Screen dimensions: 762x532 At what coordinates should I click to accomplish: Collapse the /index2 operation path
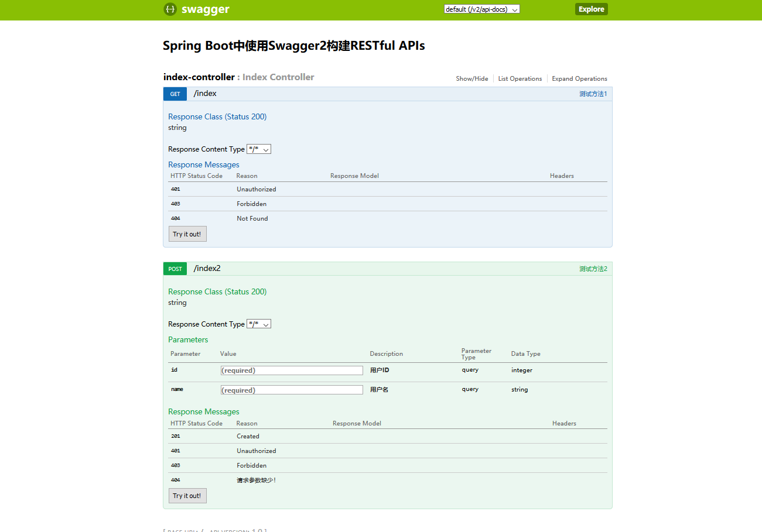[207, 269]
